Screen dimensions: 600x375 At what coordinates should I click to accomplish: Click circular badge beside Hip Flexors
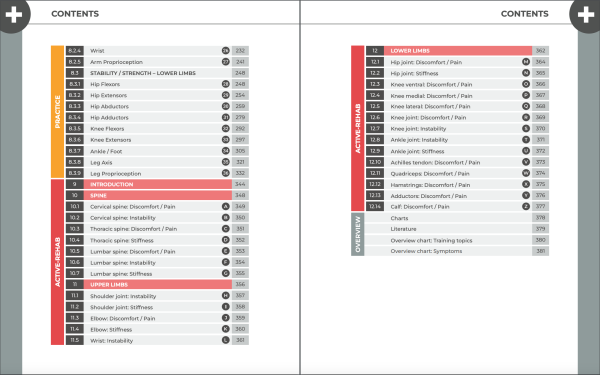pos(226,84)
